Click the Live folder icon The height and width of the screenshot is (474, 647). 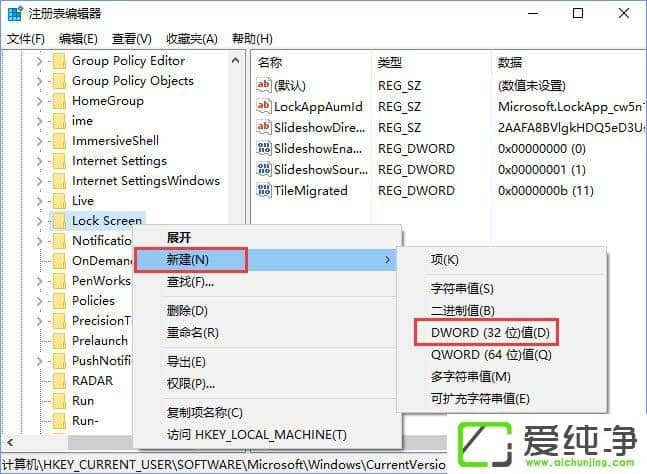click(59, 201)
